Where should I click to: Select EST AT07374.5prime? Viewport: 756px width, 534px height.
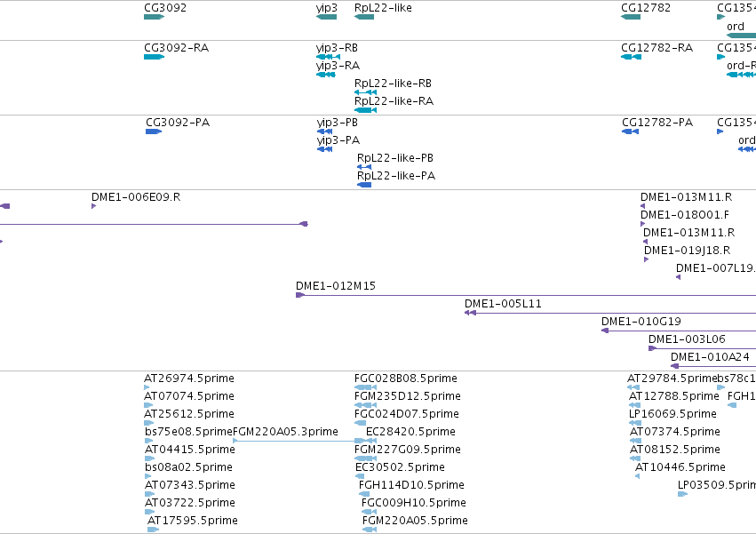pos(675,432)
